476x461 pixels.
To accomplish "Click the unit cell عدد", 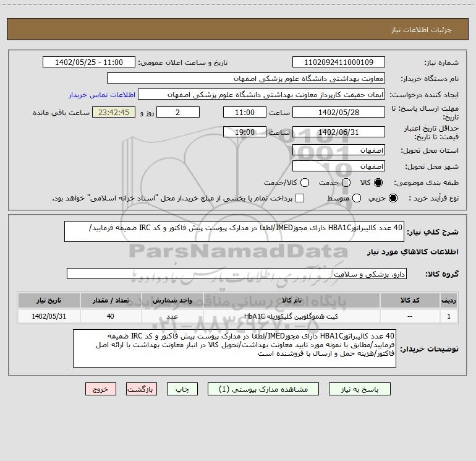I will [x=172, y=316].
